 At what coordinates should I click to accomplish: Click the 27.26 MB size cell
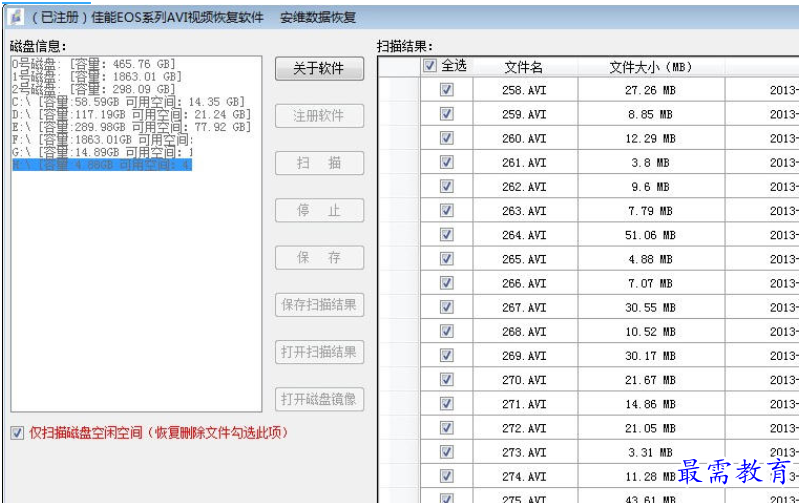pos(650,90)
